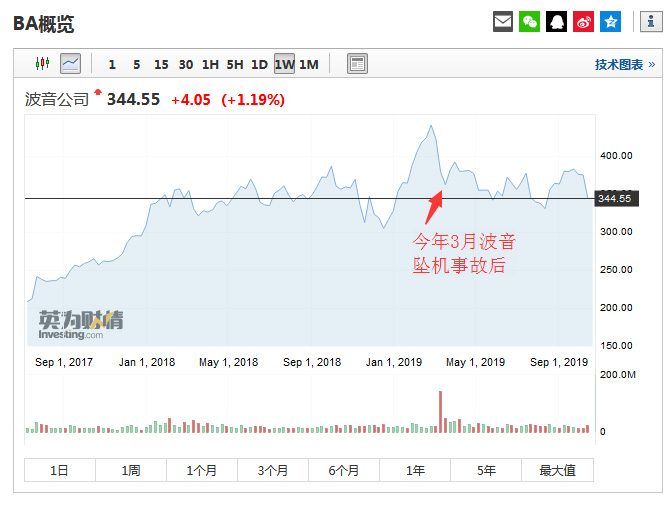Screen dimensions: 670x505
Task: Choose 3个月 time range
Action: click(x=273, y=470)
